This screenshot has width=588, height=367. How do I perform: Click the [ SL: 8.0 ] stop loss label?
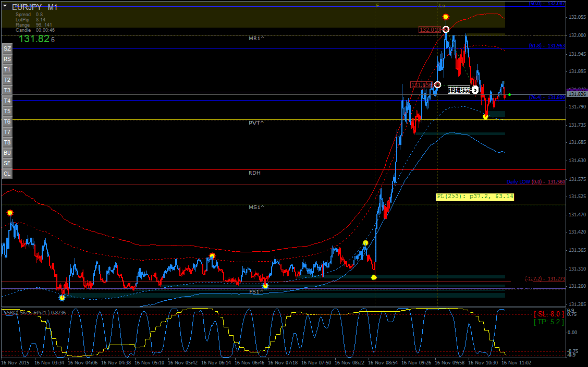pos(549,314)
